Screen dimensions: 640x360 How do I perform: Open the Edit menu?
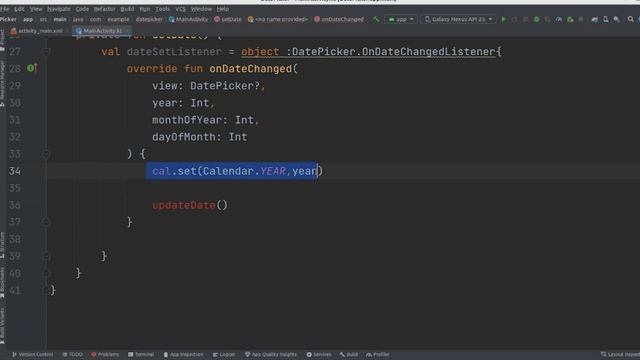19,9
